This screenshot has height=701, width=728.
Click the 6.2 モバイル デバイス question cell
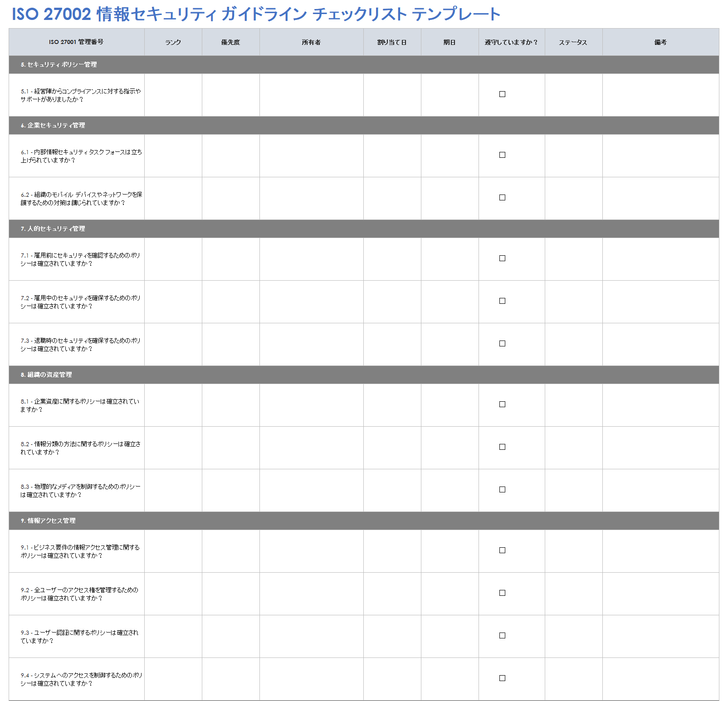(x=77, y=199)
